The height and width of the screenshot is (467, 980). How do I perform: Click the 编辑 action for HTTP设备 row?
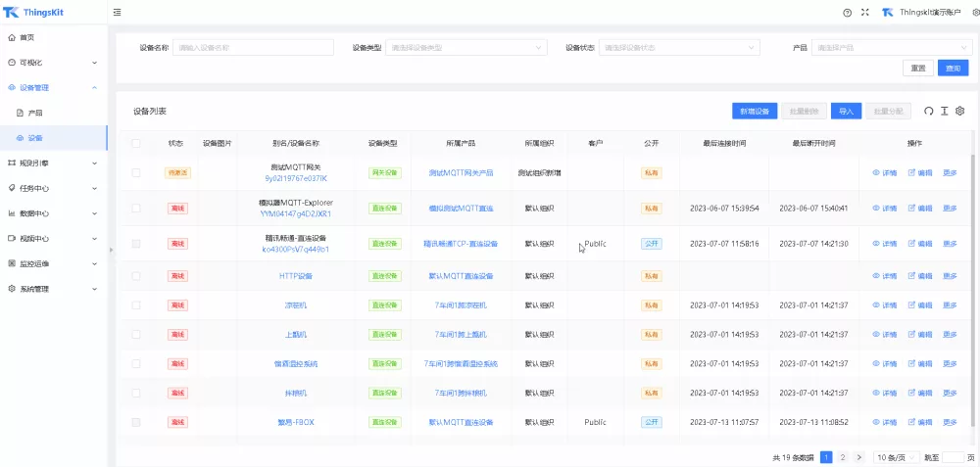point(919,276)
